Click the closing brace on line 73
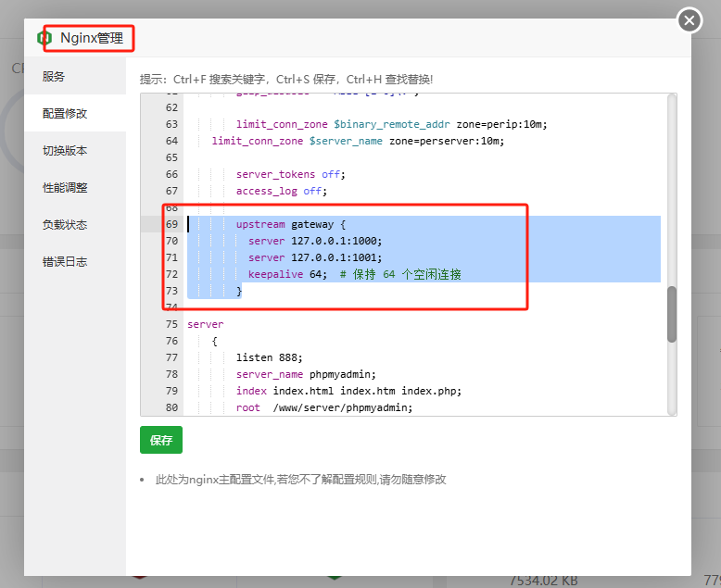The image size is (721, 588). pos(239,292)
